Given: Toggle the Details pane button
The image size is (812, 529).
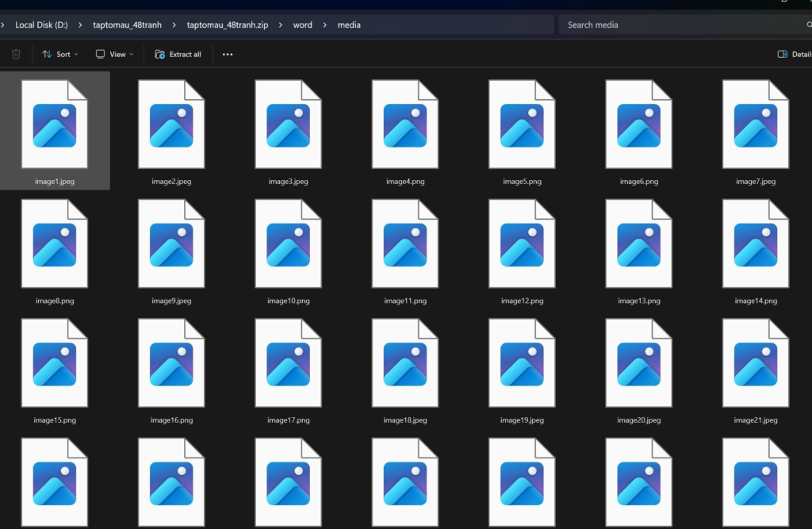Looking at the screenshot, I should pyautogui.click(x=794, y=54).
